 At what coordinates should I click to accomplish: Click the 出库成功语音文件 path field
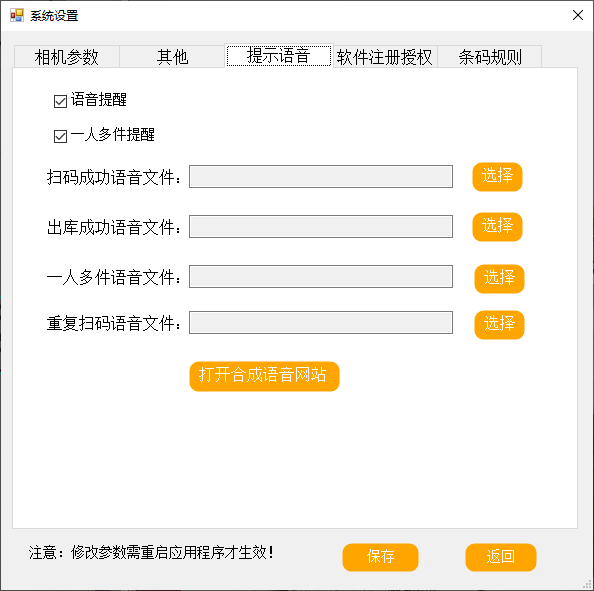pos(321,226)
